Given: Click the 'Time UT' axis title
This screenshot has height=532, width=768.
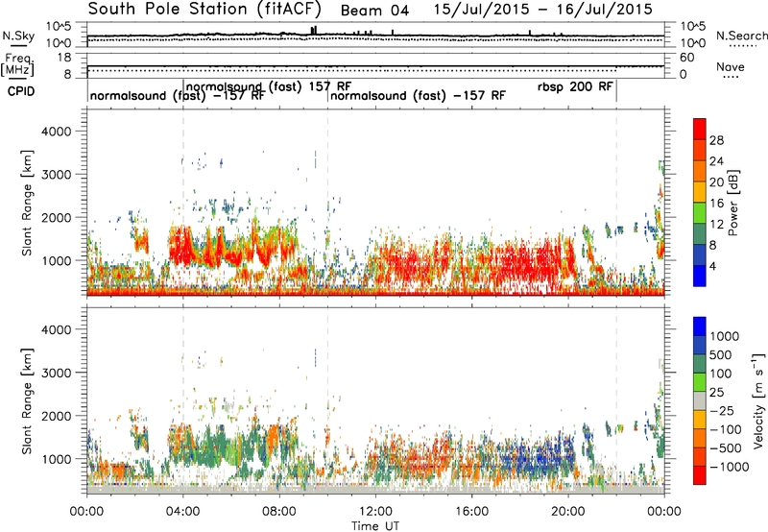Looking at the screenshot, I should (375, 526).
